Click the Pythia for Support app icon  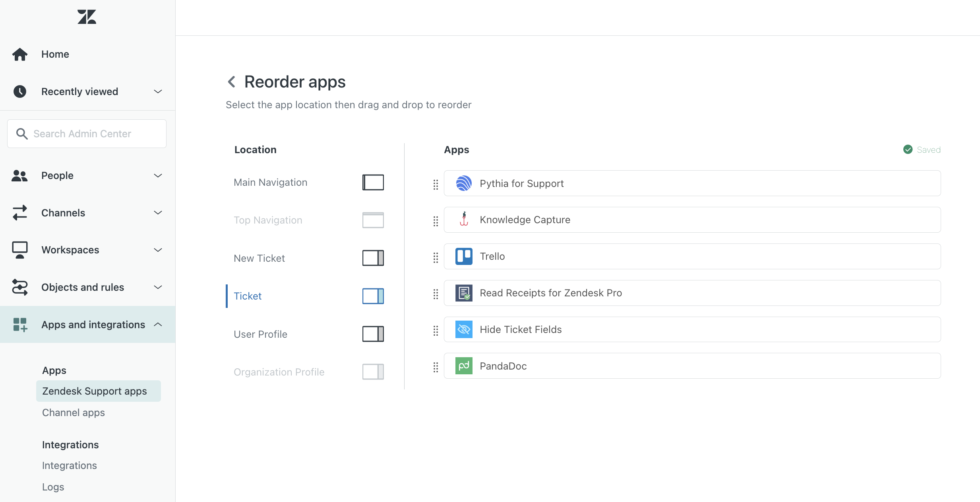(463, 183)
